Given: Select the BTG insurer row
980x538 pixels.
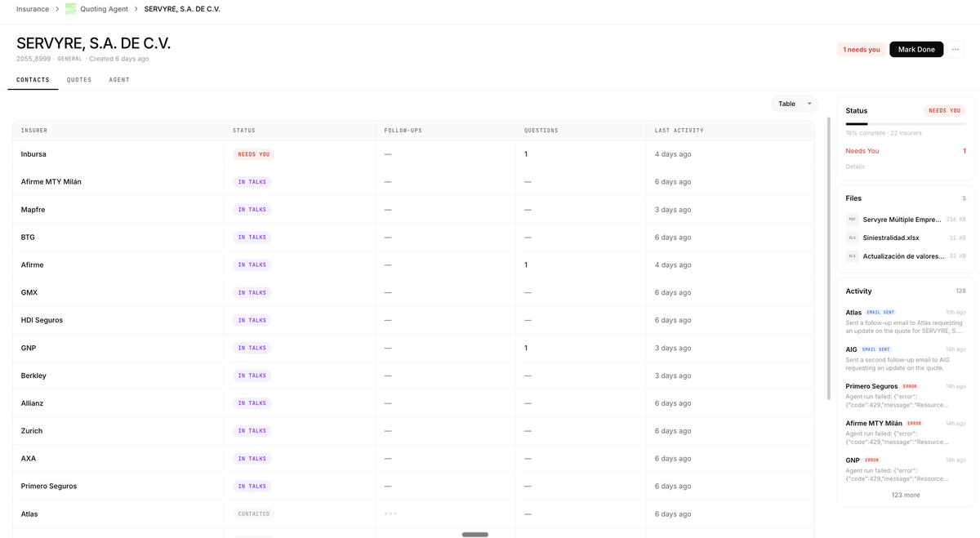Looking at the screenshot, I should point(413,238).
